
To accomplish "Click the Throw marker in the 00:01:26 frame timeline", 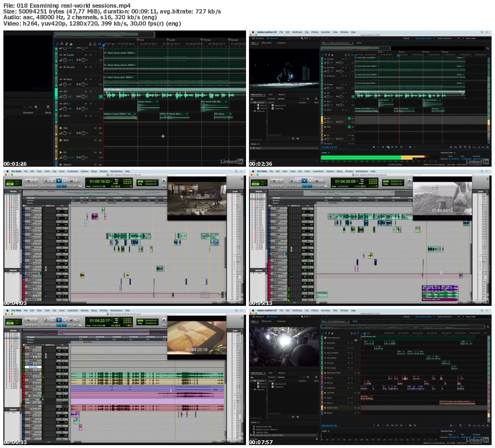I will click(x=206, y=40).
